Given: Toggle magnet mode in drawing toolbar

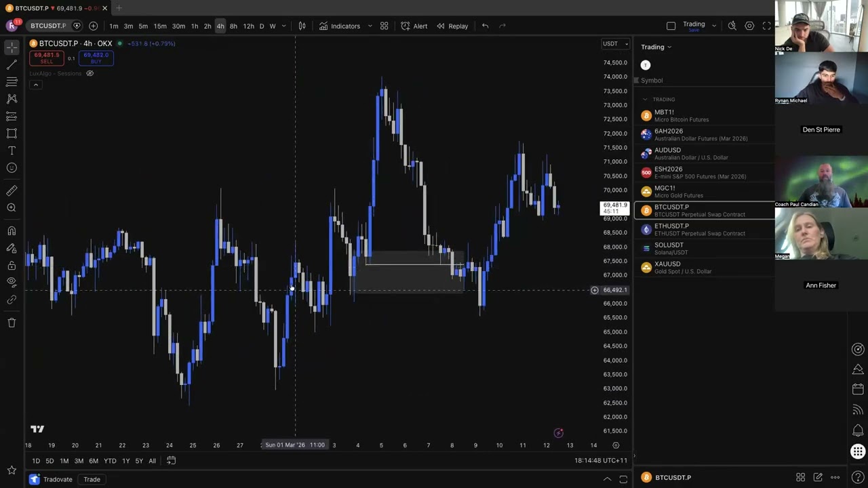Looking at the screenshot, I should click(12, 231).
